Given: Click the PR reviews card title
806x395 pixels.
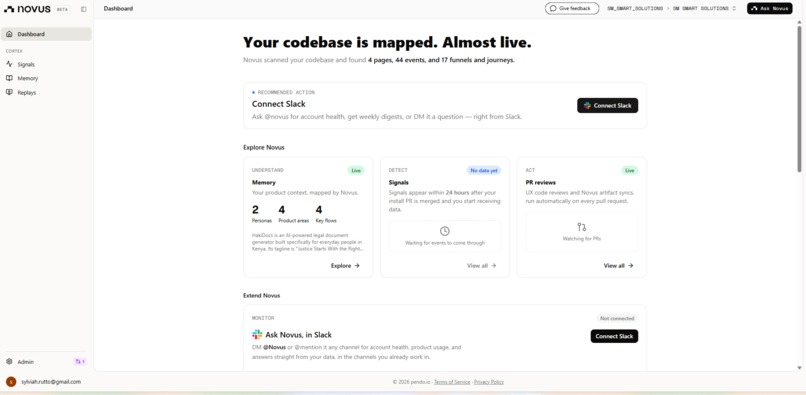Looking at the screenshot, I should click(x=540, y=183).
